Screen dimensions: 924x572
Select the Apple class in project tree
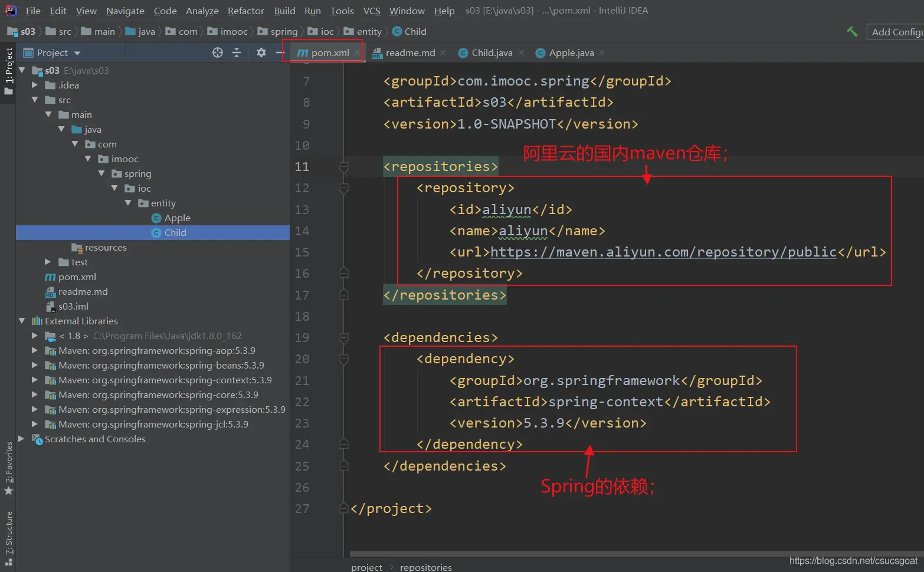[177, 218]
